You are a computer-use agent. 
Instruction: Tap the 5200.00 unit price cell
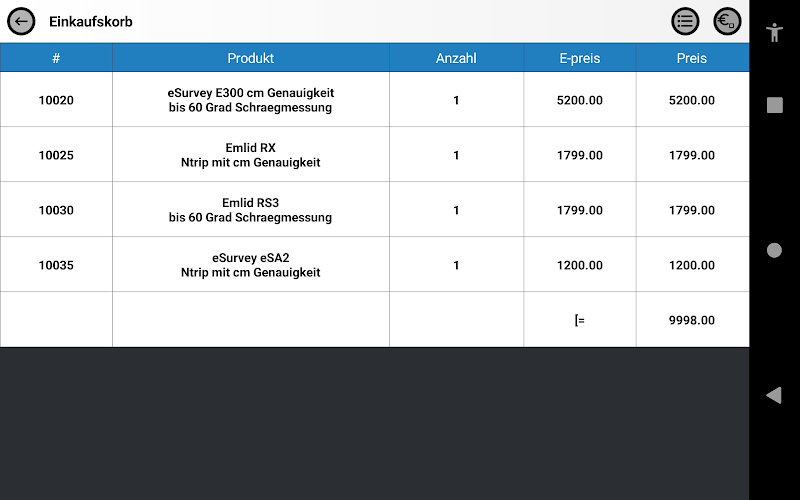tap(580, 99)
